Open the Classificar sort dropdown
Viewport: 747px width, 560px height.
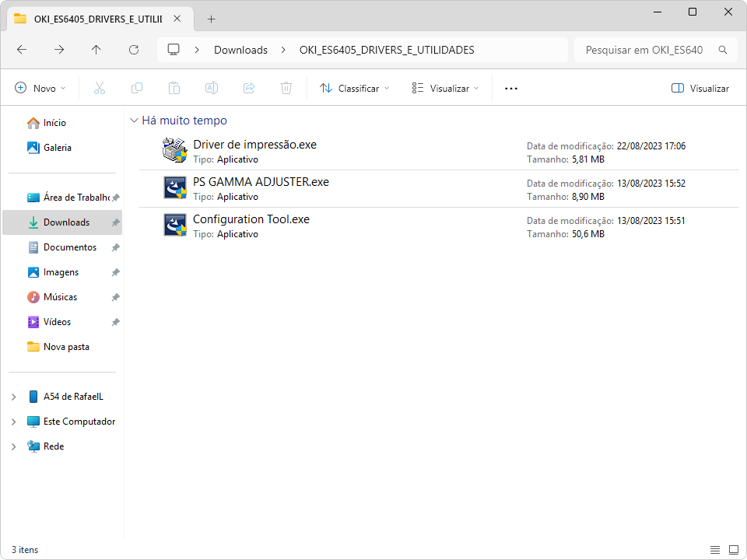pos(355,88)
